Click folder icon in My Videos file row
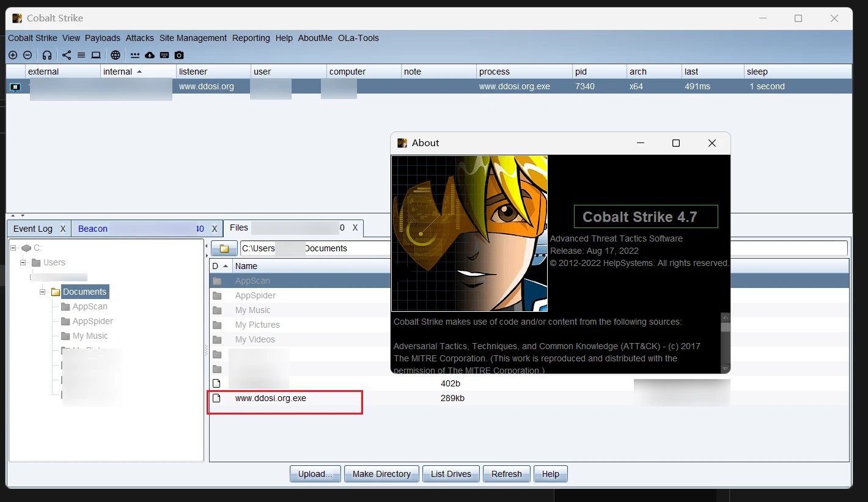This screenshot has width=868, height=502. pos(216,339)
